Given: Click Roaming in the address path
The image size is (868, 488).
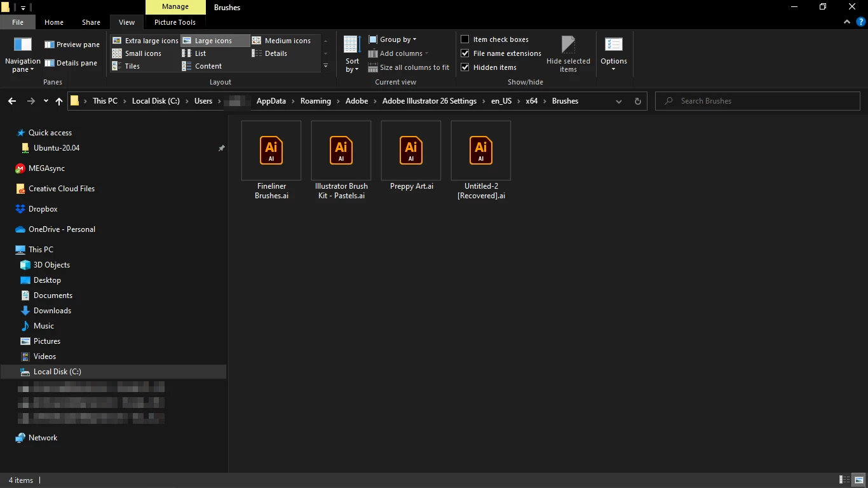Looking at the screenshot, I should point(316,101).
